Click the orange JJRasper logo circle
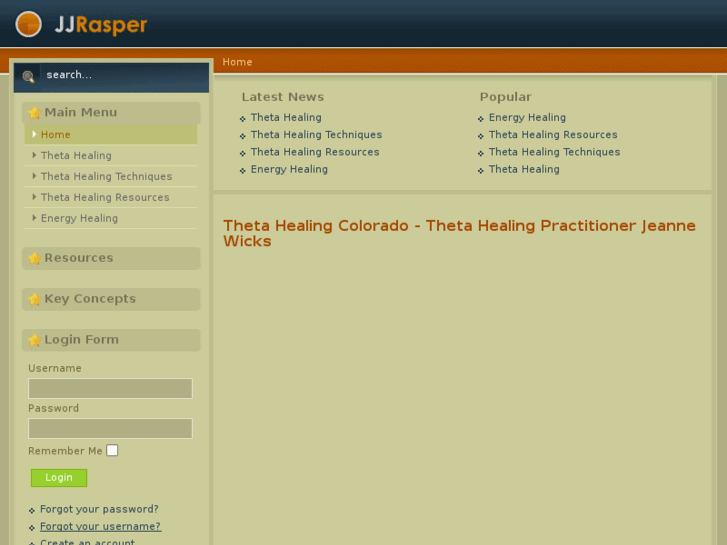Viewport: 727px width, 545px height. [28, 24]
